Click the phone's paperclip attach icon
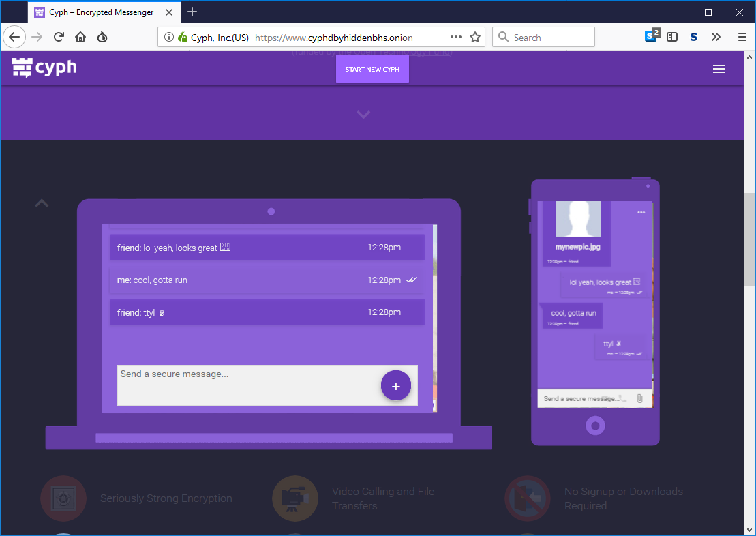The height and width of the screenshot is (536, 756). 639,398
